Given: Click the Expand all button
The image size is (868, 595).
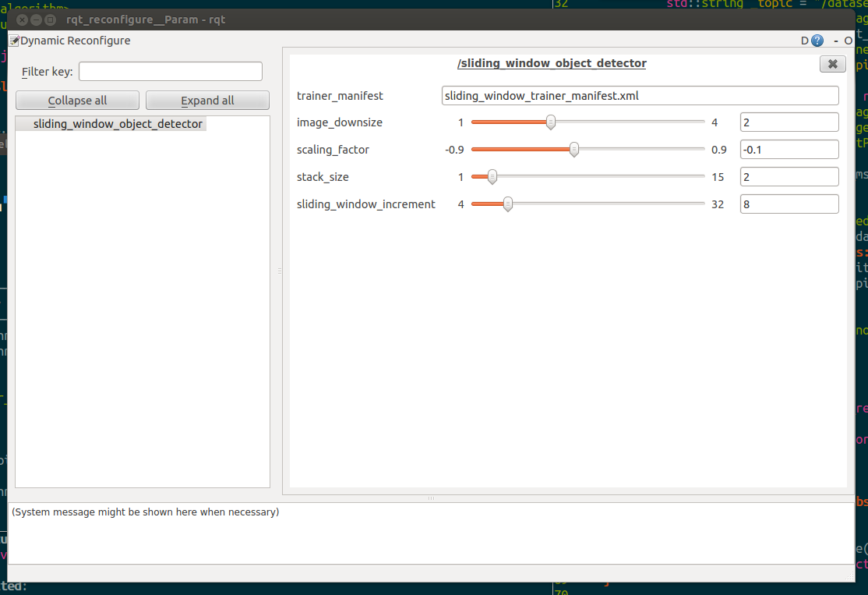Looking at the screenshot, I should tap(207, 101).
